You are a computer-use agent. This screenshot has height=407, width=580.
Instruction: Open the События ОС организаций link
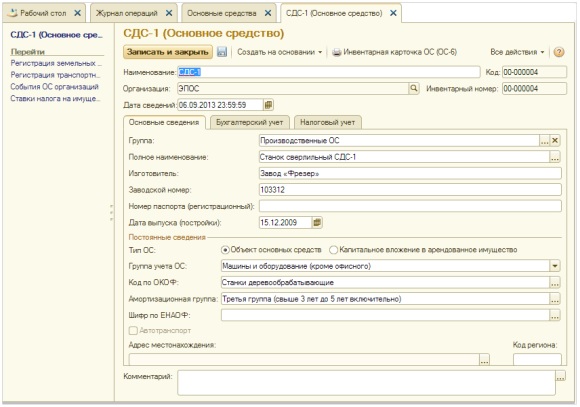tap(54, 87)
